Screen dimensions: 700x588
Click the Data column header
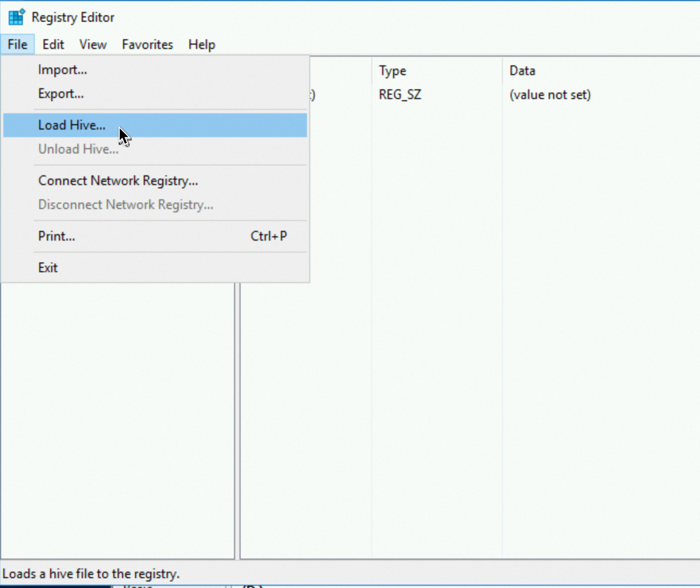[x=601, y=71]
